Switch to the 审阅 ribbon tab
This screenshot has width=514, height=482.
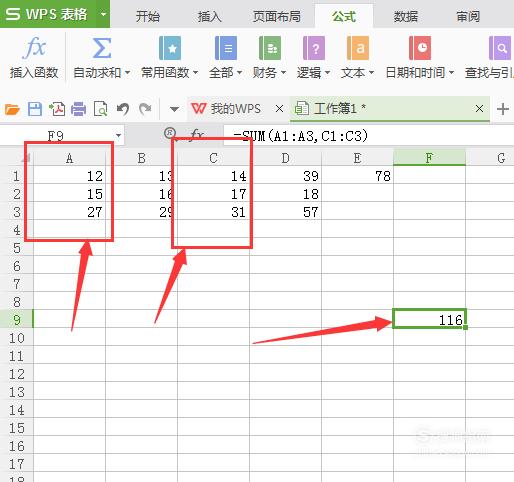468,16
